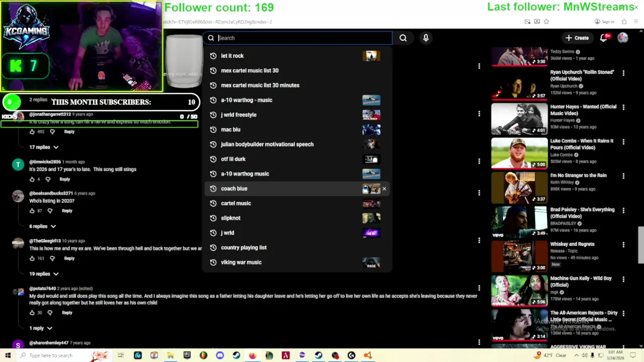
Task: Select 'mex cartel music list 30 minutes' suggestion
Action: [x=297, y=85]
